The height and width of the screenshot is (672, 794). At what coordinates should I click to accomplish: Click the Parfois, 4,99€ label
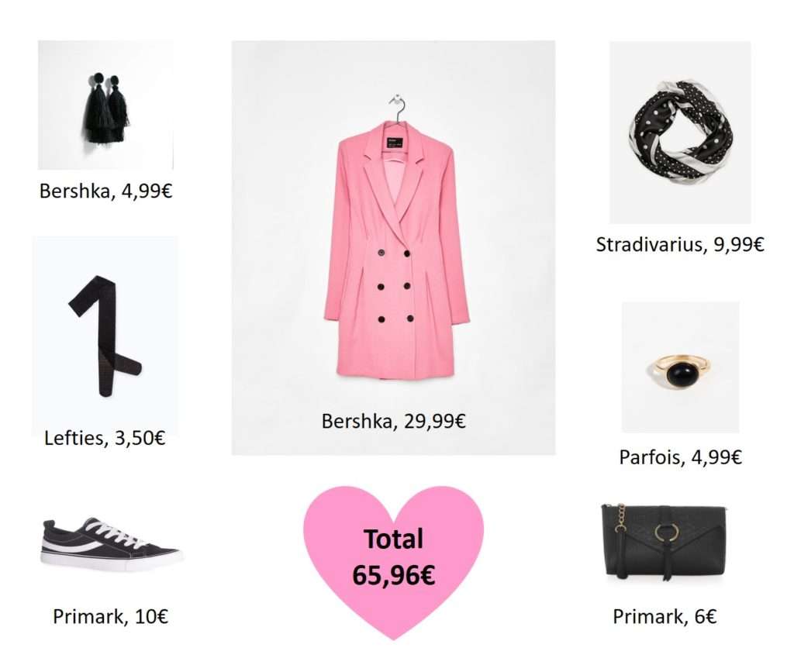click(680, 457)
